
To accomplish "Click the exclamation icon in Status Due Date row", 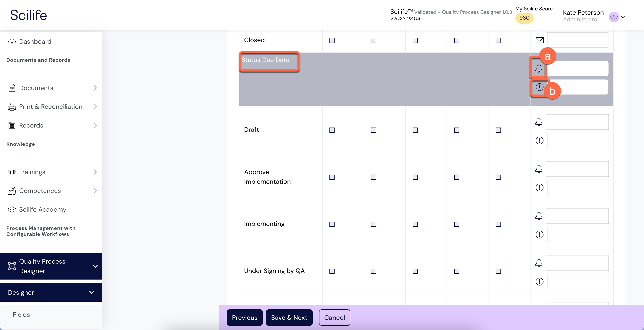I will [539, 87].
